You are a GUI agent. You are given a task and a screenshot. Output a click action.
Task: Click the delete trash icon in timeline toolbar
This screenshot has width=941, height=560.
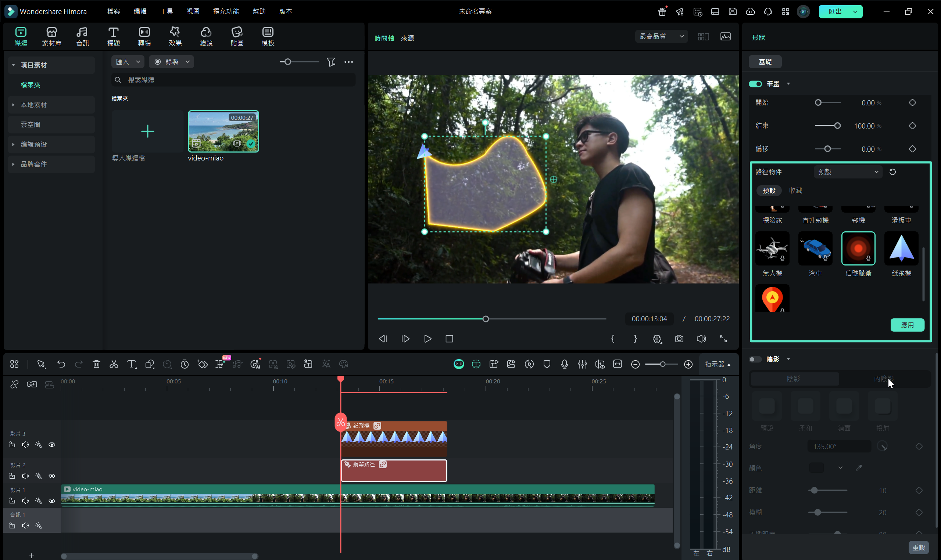96,364
